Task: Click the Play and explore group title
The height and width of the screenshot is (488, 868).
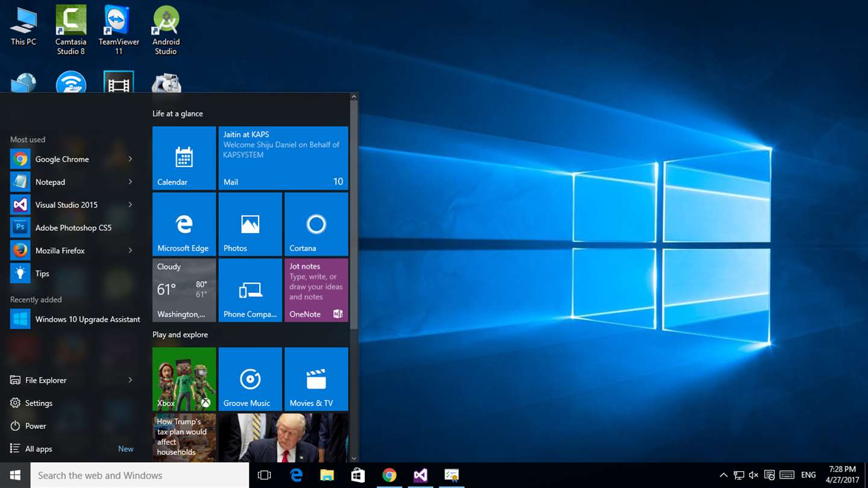Action: [180, 334]
